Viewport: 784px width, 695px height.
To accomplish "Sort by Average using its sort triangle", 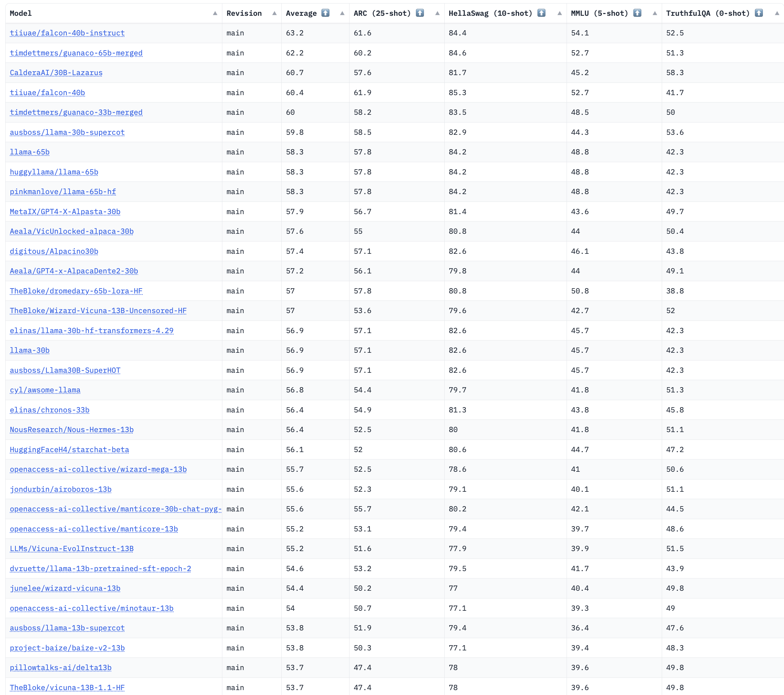I will [x=342, y=13].
